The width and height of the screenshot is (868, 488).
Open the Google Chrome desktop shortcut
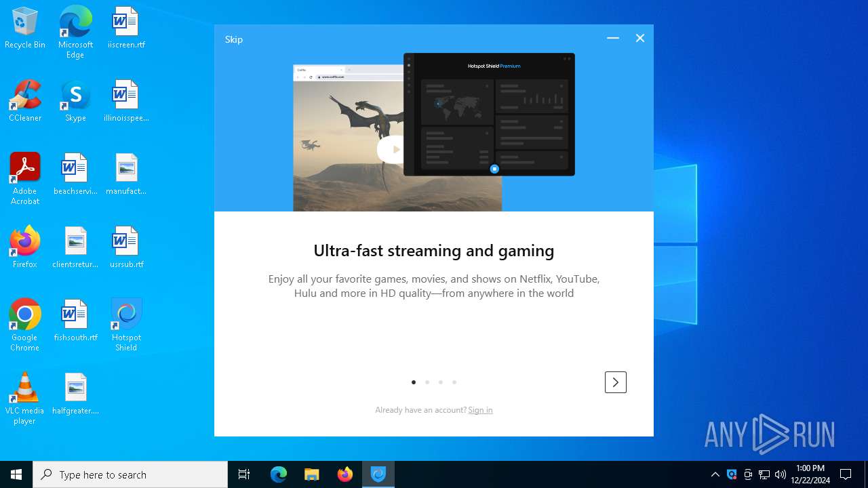click(x=25, y=325)
